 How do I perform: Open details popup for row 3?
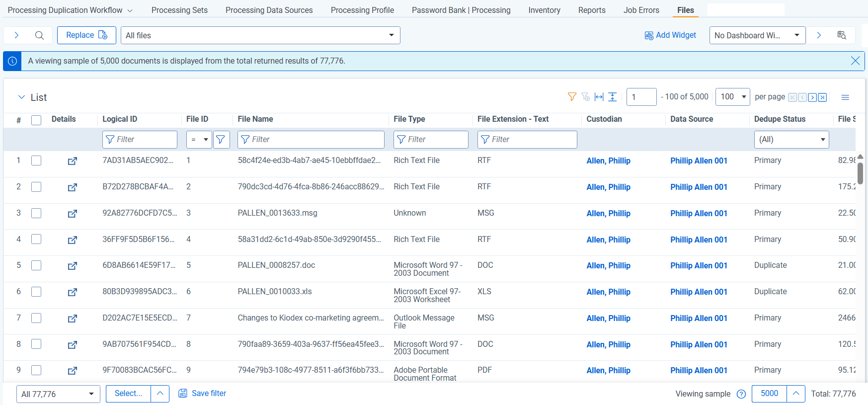tap(73, 214)
